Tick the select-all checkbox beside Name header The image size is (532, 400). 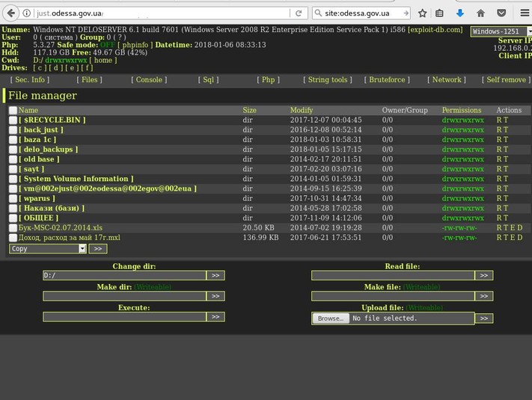[13, 111]
